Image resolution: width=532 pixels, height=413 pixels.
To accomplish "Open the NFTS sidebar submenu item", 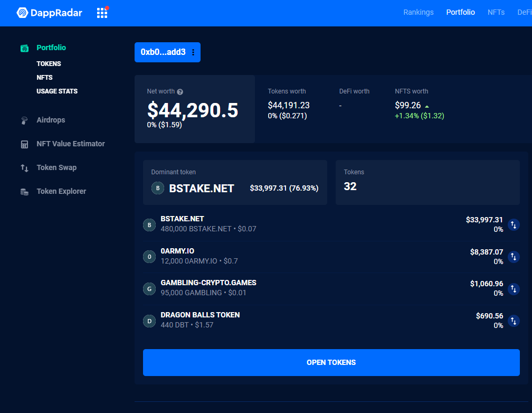I will (44, 78).
